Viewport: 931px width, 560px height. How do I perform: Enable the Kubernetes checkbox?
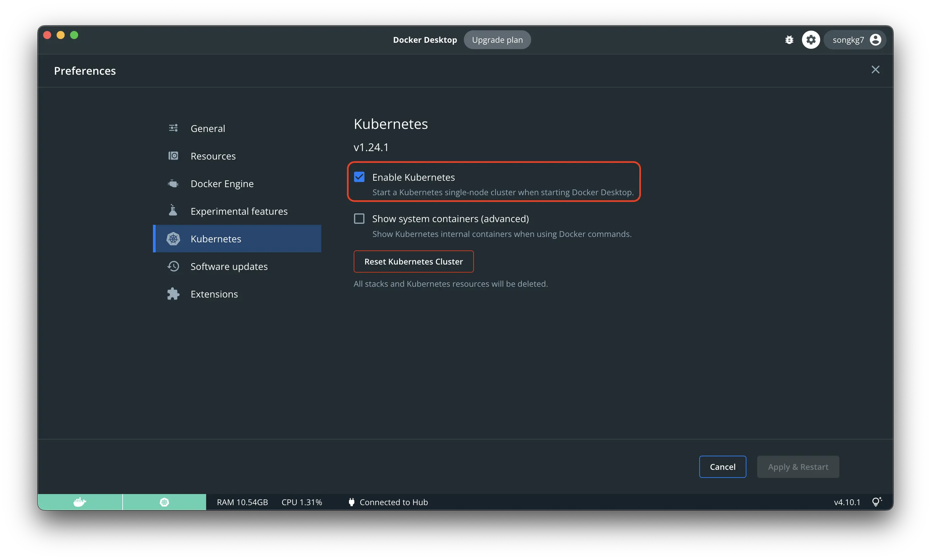coord(359,177)
